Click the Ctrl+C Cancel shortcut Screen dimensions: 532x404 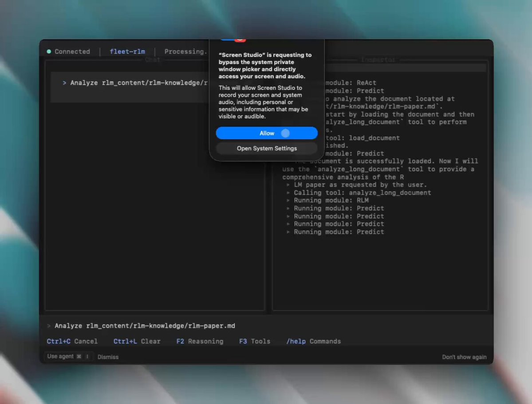coord(72,341)
